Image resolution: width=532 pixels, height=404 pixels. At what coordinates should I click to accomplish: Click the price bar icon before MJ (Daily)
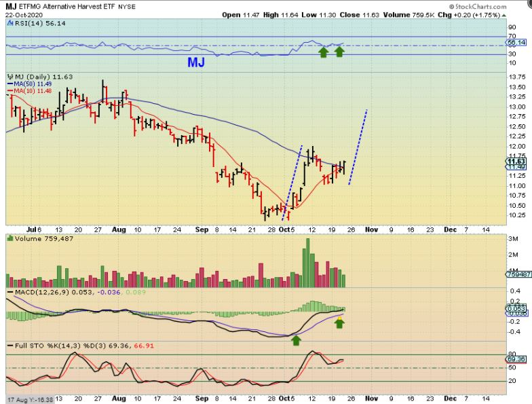click(x=9, y=77)
